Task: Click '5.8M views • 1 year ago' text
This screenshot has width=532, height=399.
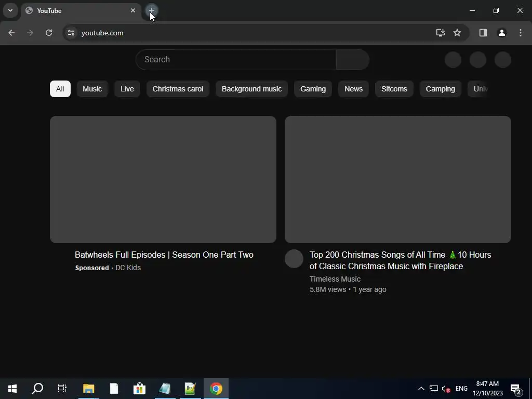Action: tap(348, 289)
